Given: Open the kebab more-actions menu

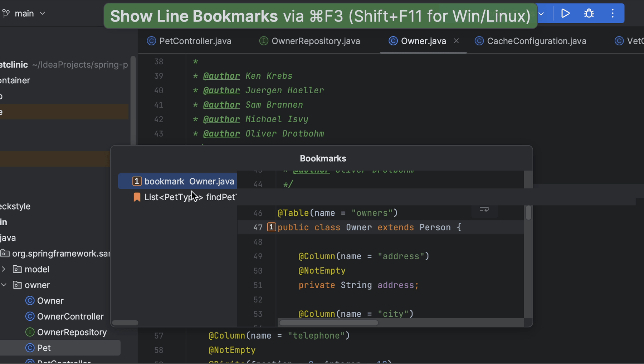Looking at the screenshot, I should pyautogui.click(x=613, y=13).
